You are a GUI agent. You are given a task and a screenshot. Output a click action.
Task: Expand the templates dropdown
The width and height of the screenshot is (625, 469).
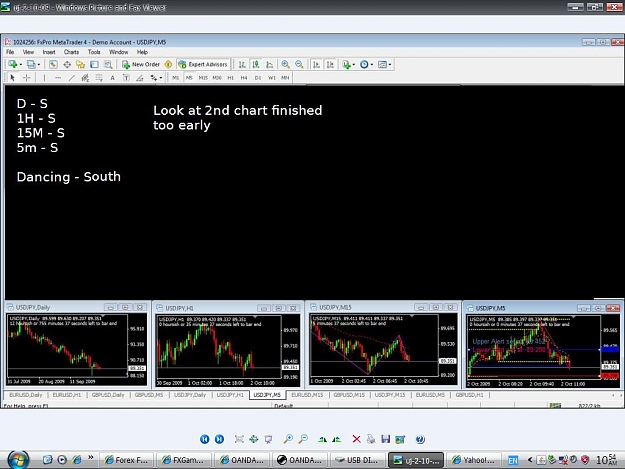pyautogui.click(x=390, y=65)
